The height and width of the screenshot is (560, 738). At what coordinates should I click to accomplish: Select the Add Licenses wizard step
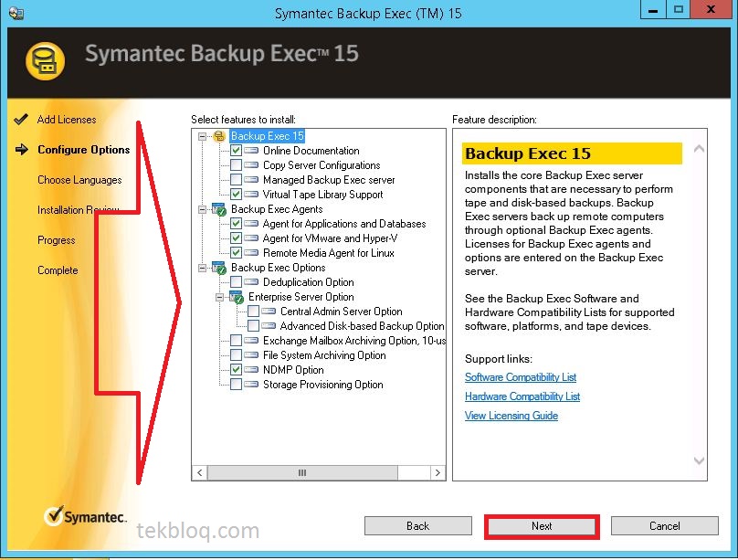(67, 120)
